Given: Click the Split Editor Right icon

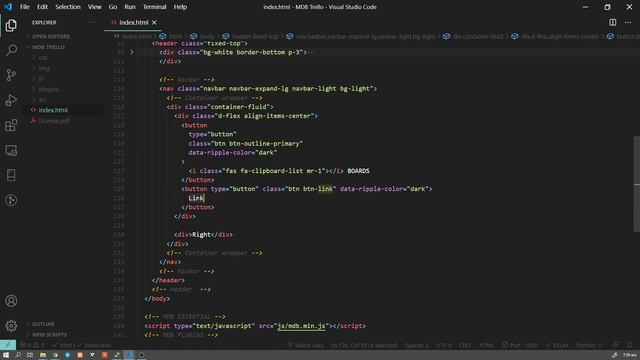Looking at the screenshot, I should [613, 22].
